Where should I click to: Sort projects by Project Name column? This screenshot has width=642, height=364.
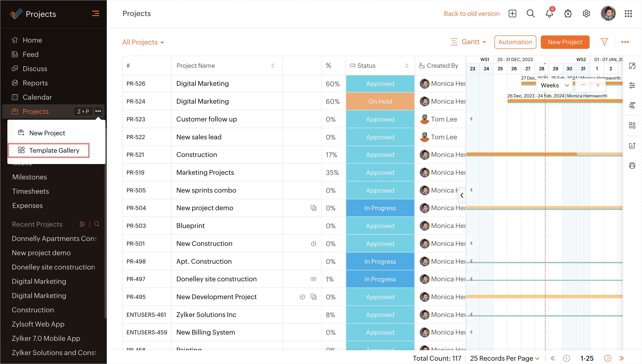pyautogui.click(x=272, y=66)
